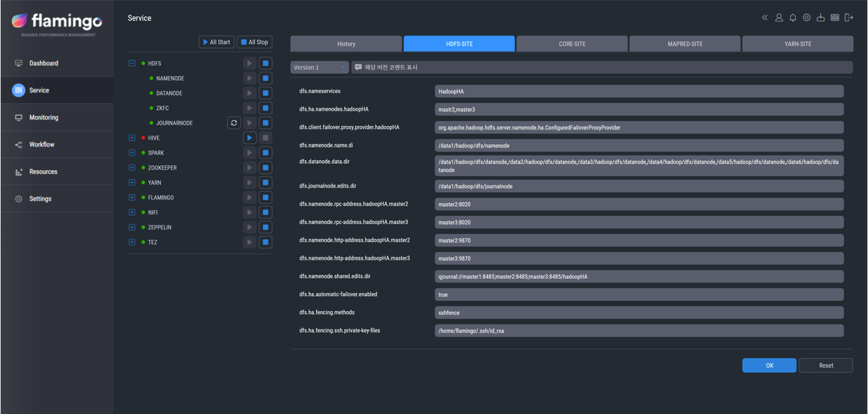
Task: Expand the SPARK tree node
Action: point(132,153)
